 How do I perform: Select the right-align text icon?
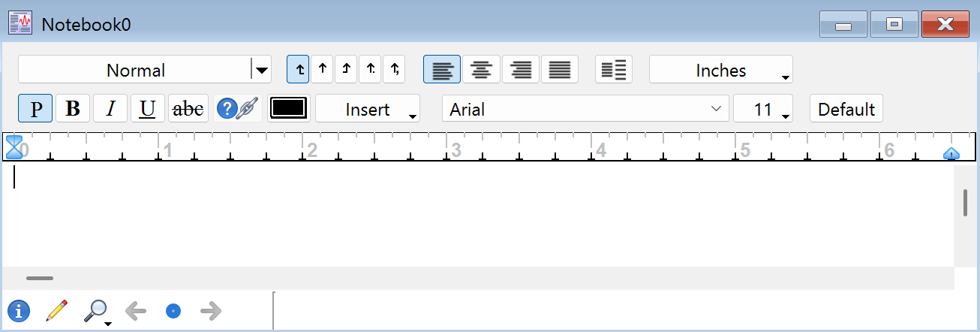(520, 70)
